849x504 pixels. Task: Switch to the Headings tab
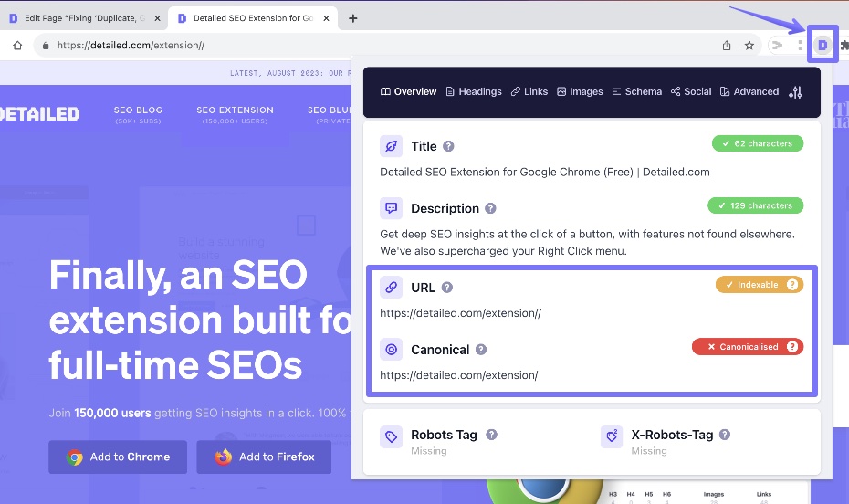[474, 91]
